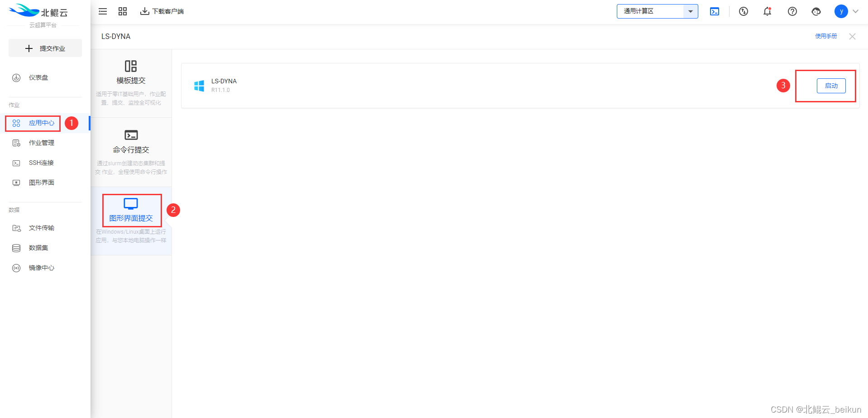Viewport: 868px width, 418px height.
Task: Select 应用中心 in the sidebar
Action: click(45, 123)
